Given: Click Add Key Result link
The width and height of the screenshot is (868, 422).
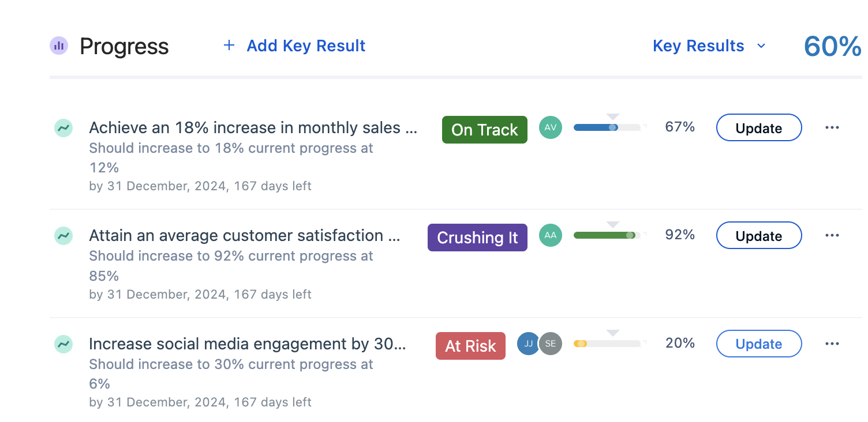Looking at the screenshot, I should [x=306, y=46].
